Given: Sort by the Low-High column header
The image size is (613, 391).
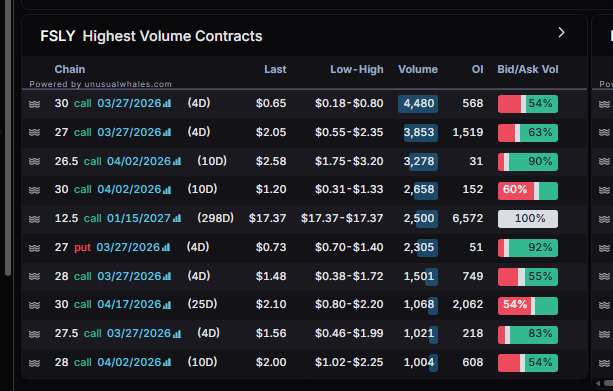Looking at the screenshot, I should (357, 69).
